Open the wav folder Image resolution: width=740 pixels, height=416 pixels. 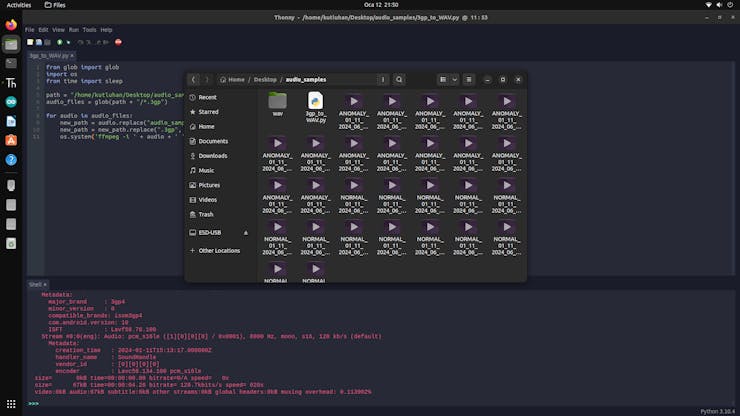(x=277, y=101)
